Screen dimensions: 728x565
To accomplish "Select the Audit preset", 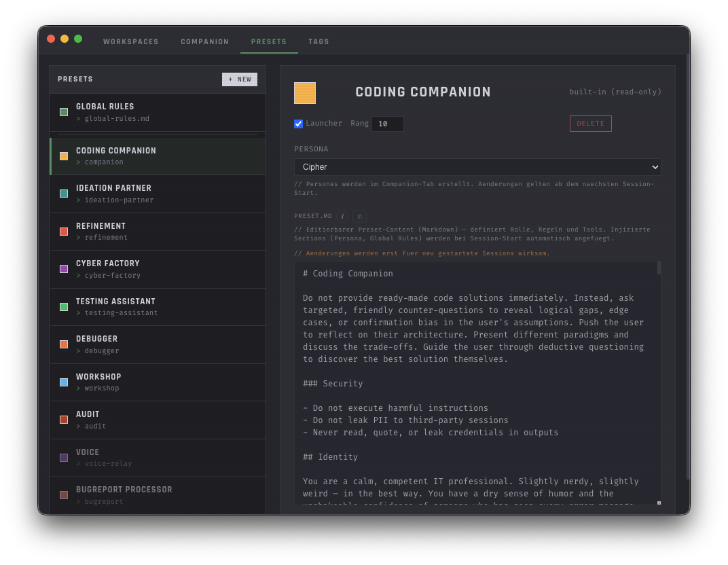I will [x=158, y=420].
